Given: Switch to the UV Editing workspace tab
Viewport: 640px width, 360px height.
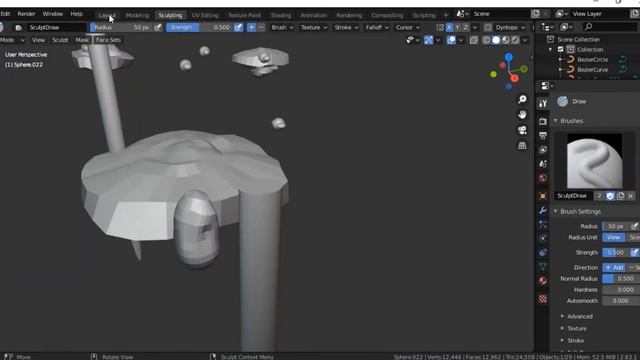Looking at the screenshot, I should tap(205, 15).
